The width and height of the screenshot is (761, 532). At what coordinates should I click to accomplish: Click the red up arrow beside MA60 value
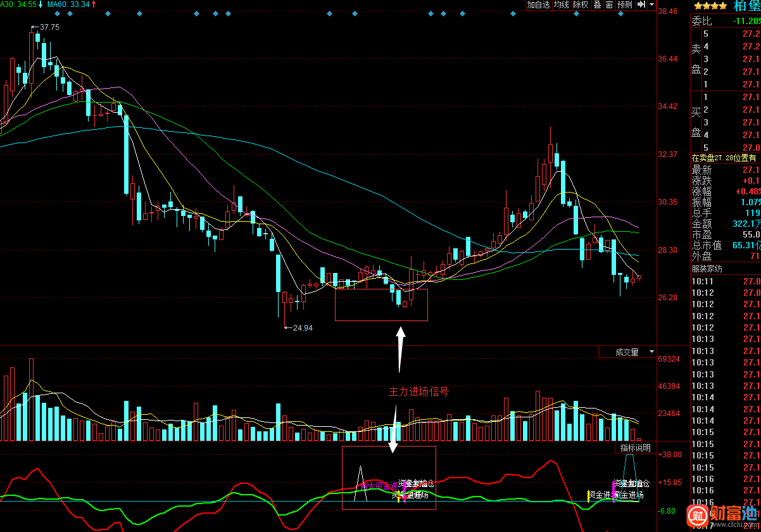pos(94,4)
